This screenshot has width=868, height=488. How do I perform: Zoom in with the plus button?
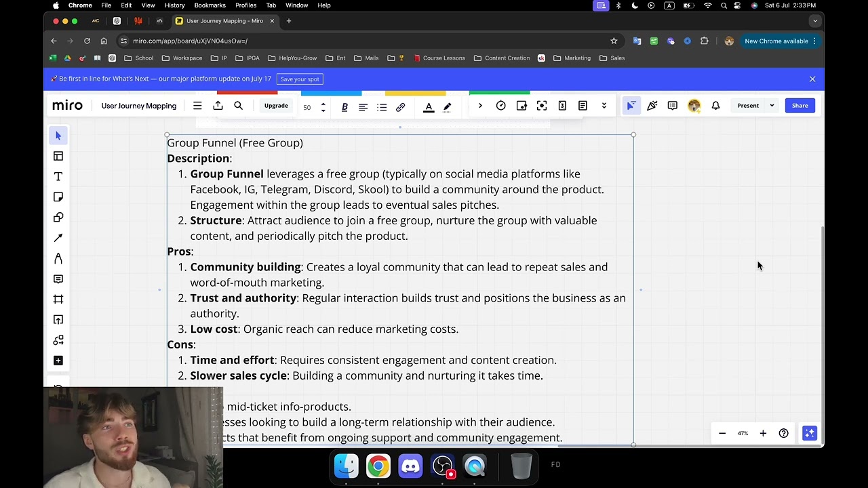click(763, 433)
